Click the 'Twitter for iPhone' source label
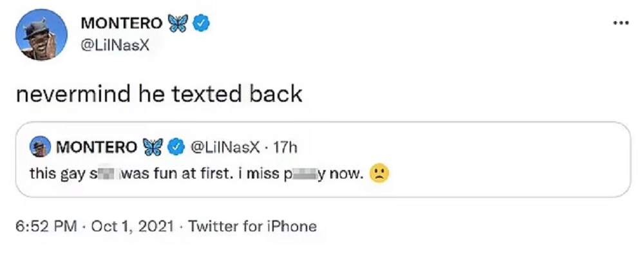Screen dimensions: 644x257 click(252, 226)
